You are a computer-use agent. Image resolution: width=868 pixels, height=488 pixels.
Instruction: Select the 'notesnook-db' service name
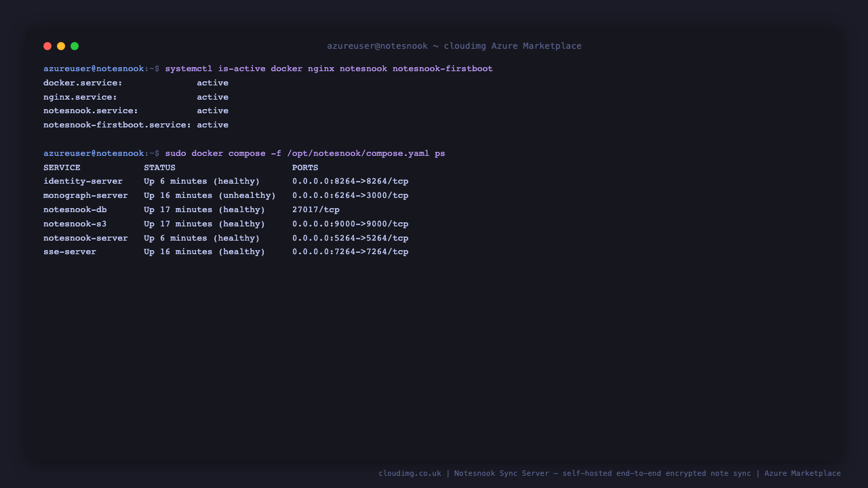(75, 210)
